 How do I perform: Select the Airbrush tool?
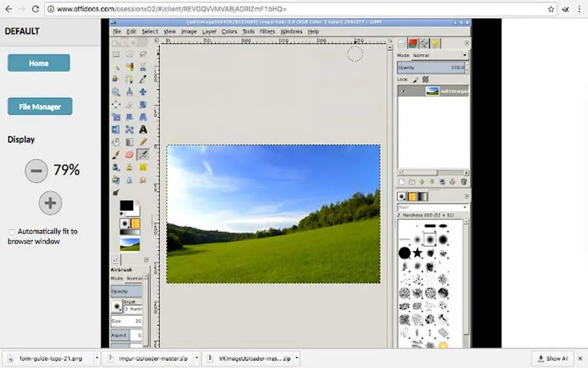[143, 154]
